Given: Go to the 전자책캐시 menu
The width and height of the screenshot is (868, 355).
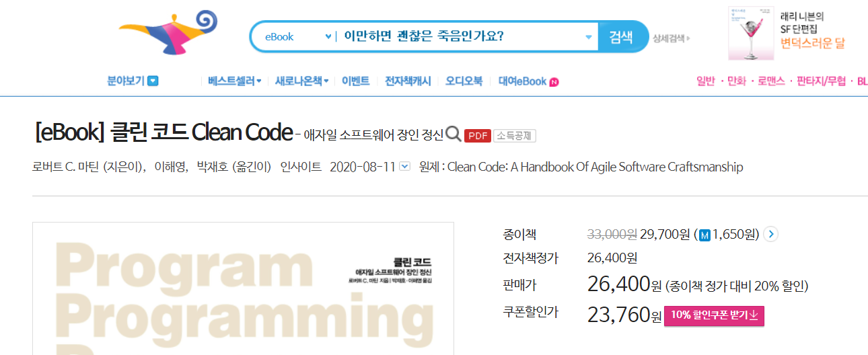Looking at the screenshot, I should (x=408, y=81).
